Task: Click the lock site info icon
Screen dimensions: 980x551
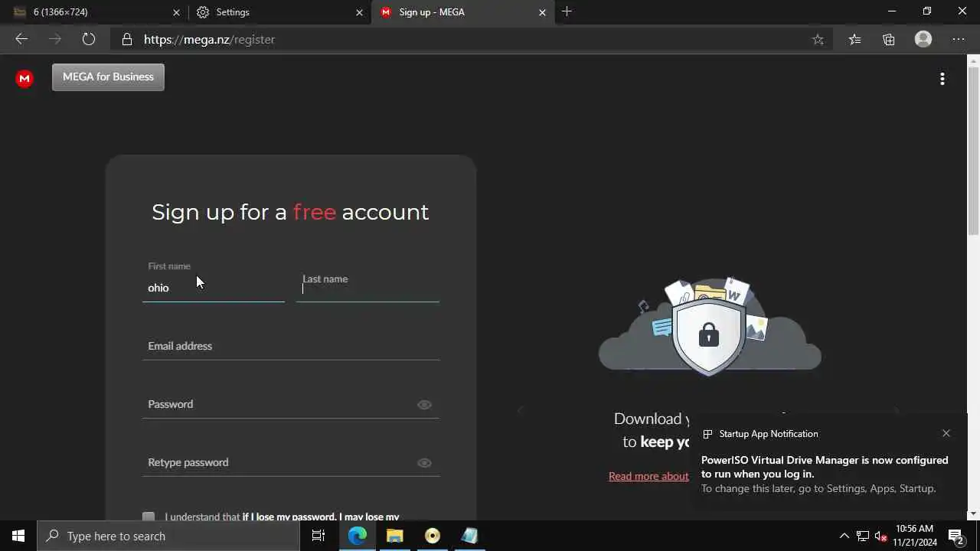Action: coord(127,39)
